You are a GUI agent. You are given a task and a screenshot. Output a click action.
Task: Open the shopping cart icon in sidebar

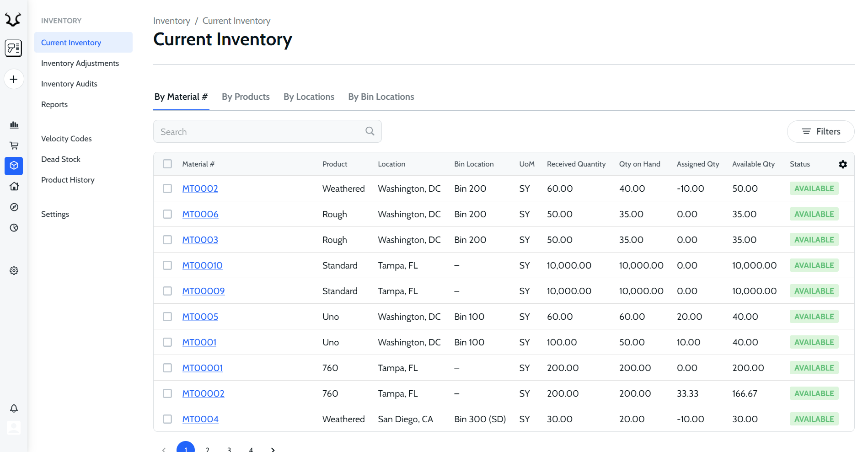[x=14, y=145]
